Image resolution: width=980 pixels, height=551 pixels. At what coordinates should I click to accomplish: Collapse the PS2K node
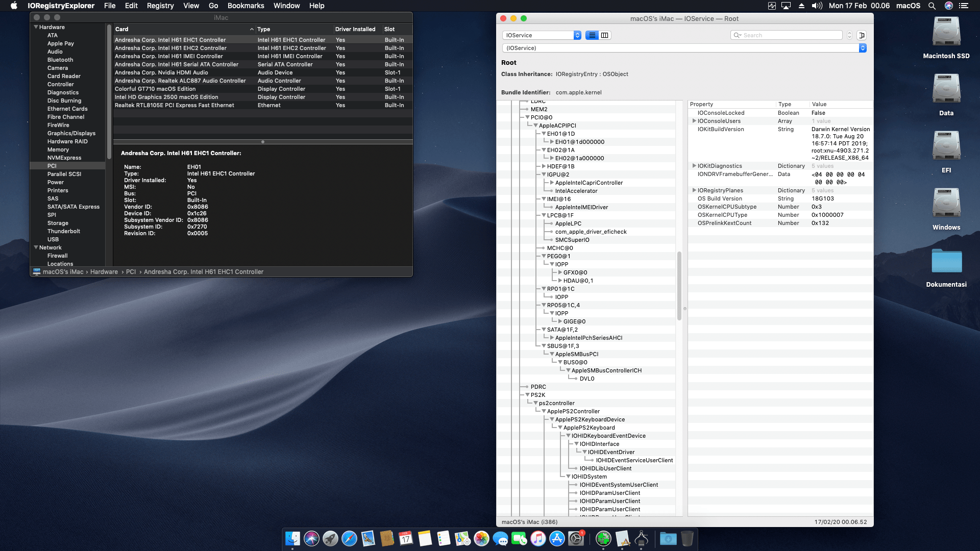(x=528, y=395)
